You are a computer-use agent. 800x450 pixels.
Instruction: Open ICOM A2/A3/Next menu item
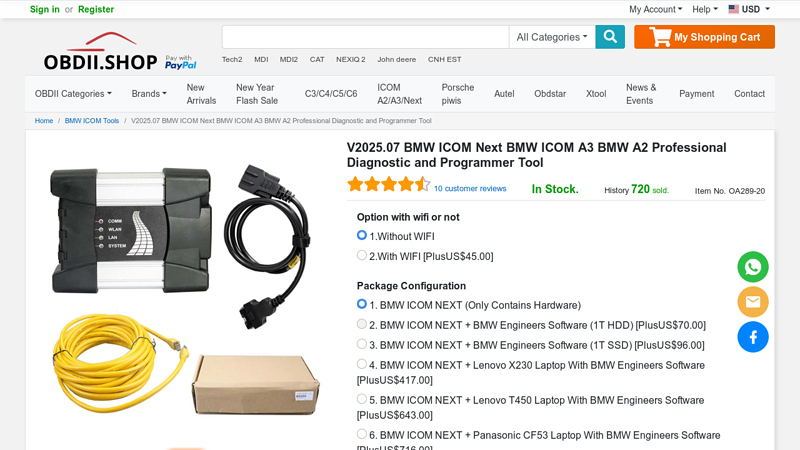click(x=399, y=94)
